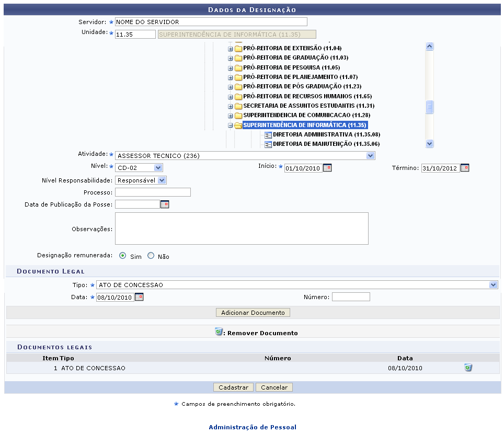Click folder icon of Pró-Reitoria de Pesquisa

[x=238, y=67]
